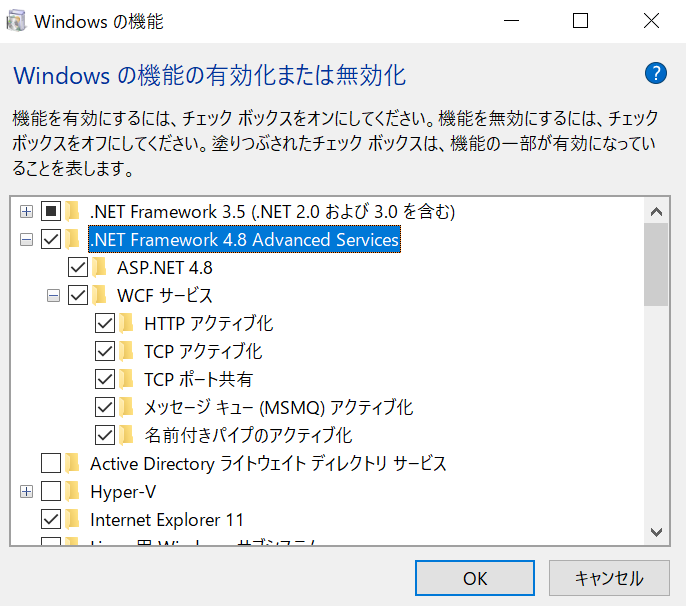Select the Internet Explorer 11 label
This screenshot has width=686, height=606.
(x=167, y=520)
